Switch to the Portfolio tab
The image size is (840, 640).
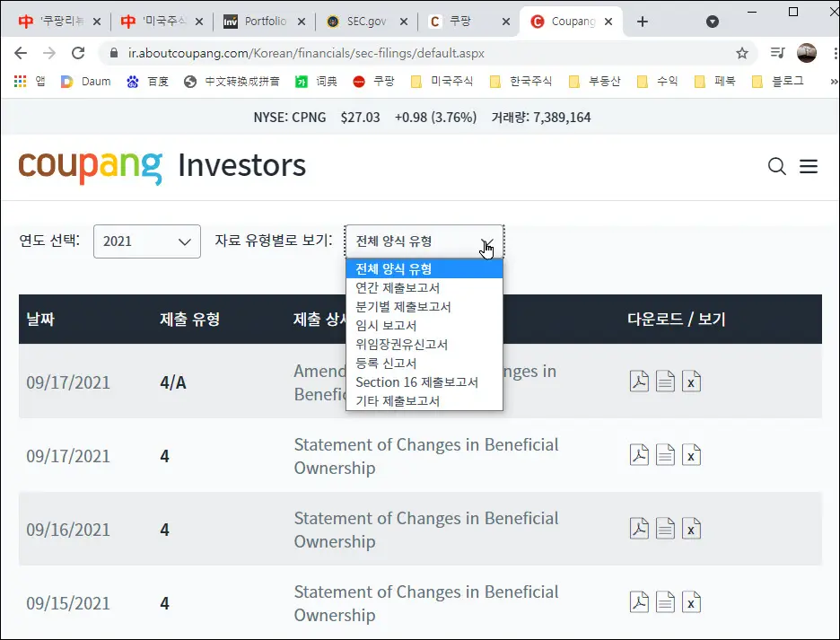tap(264, 22)
